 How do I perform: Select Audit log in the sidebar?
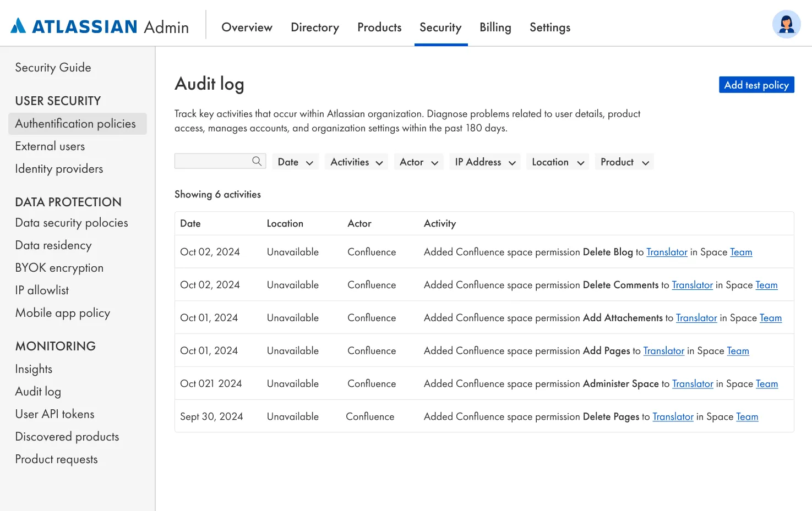click(x=38, y=392)
